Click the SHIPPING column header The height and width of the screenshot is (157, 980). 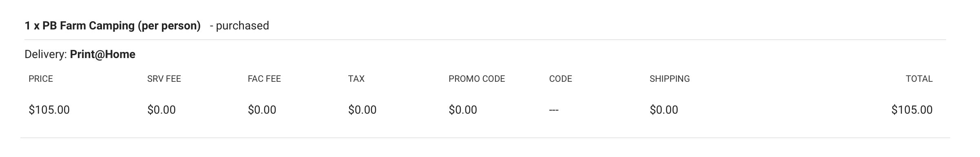coord(670,79)
